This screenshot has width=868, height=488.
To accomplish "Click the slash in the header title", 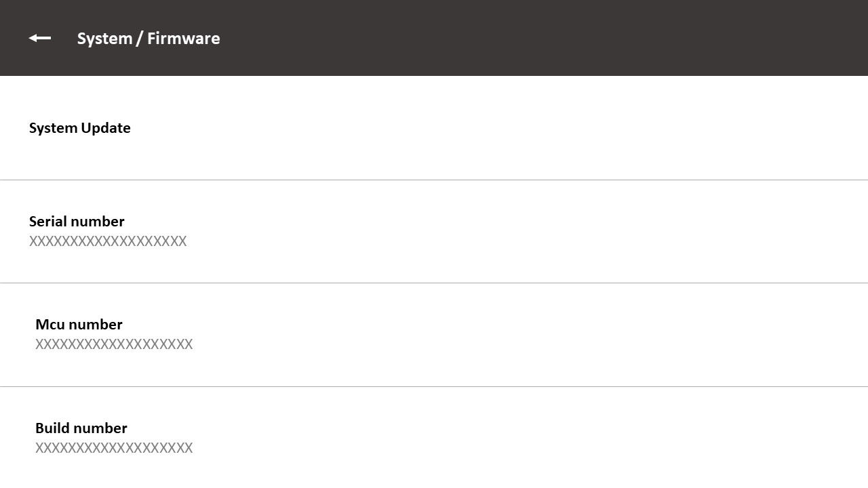I will 140,39.
